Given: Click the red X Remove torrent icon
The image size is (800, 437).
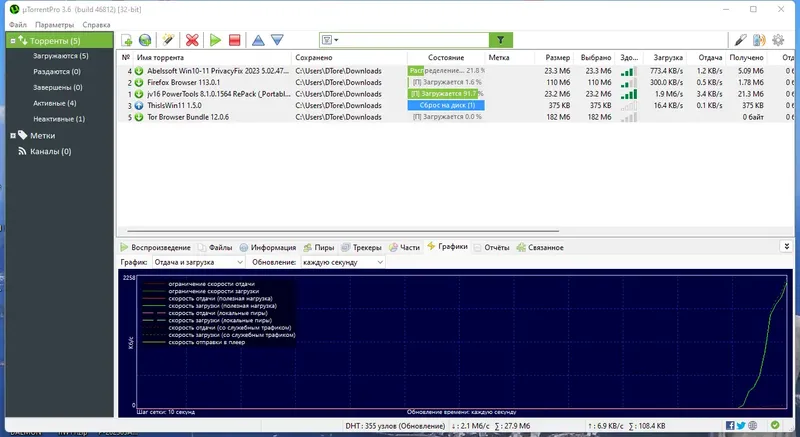Looking at the screenshot, I should (192, 40).
